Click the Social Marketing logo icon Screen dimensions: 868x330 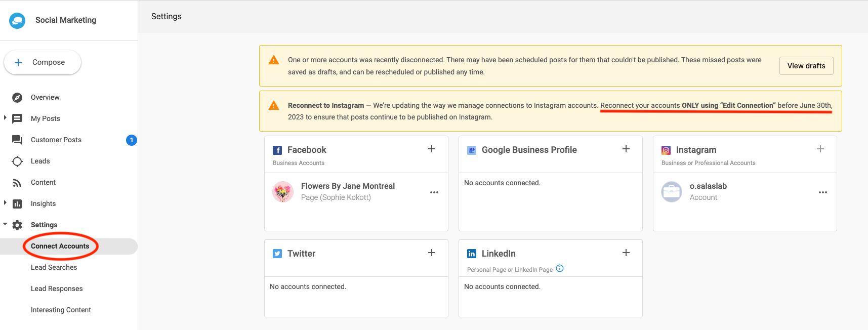coord(17,20)
